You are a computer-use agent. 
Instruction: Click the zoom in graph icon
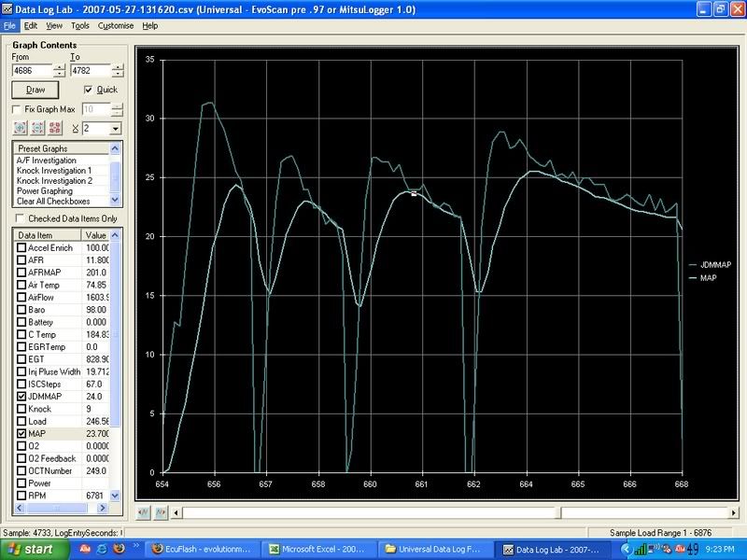[21, 128]
